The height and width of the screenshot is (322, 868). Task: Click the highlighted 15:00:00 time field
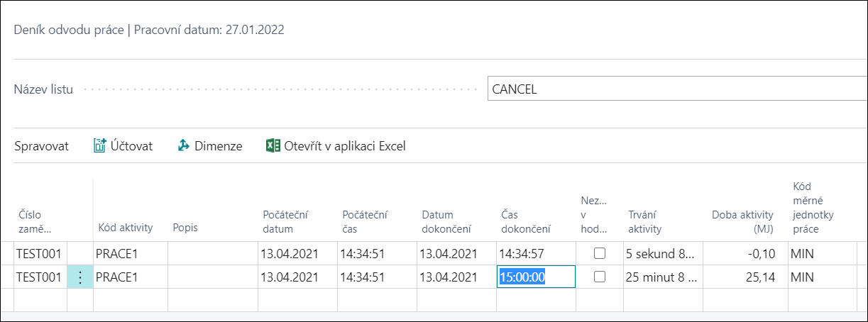535,277
